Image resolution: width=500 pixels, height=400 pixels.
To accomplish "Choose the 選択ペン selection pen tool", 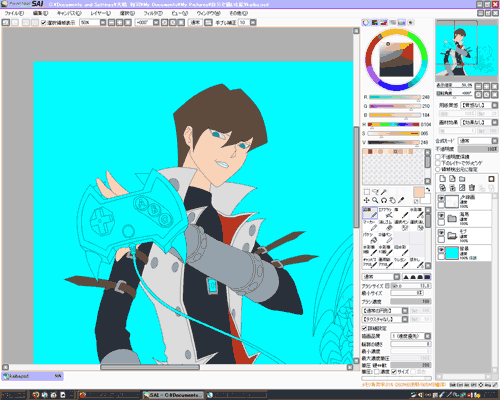I will [x=401, y=225].
